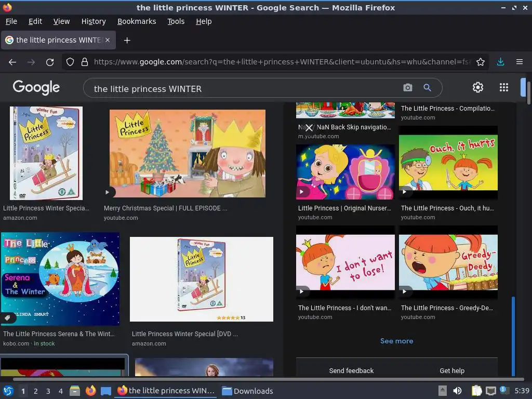Open 'Little Princess Winter Specia...' amazon result
The width and height of the screenshot is (532, 399).
46,208
